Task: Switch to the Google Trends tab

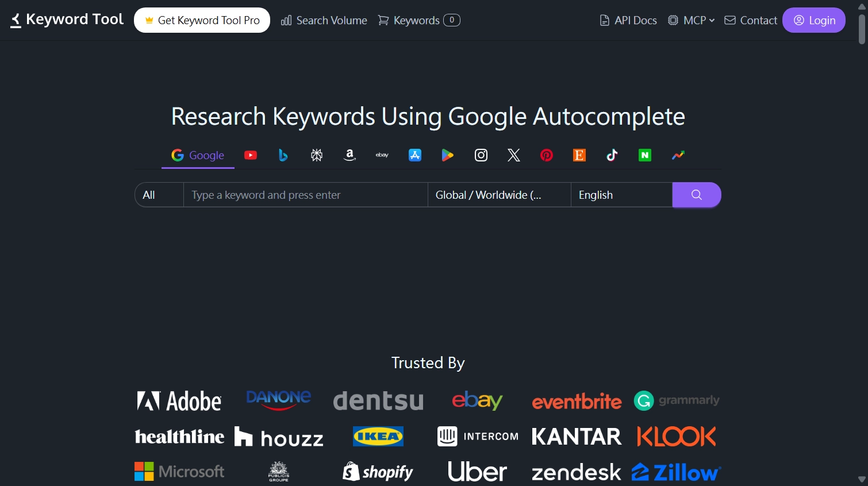Action: (678, 155)
